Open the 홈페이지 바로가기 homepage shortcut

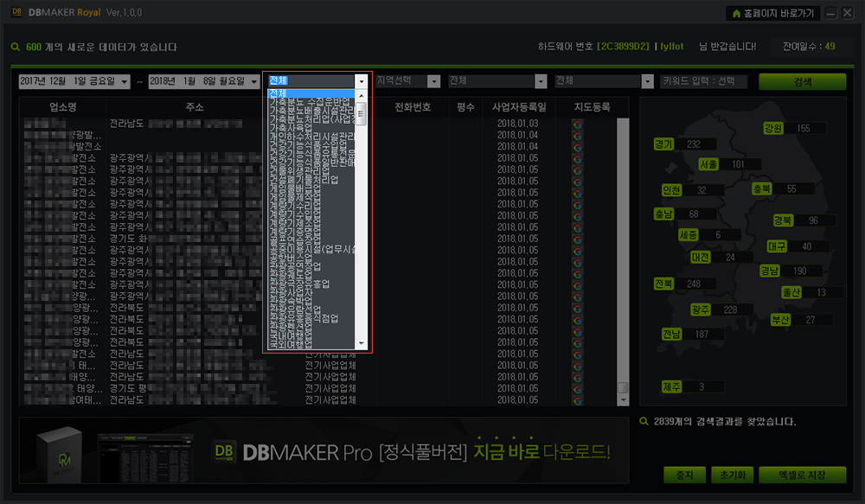772,13
